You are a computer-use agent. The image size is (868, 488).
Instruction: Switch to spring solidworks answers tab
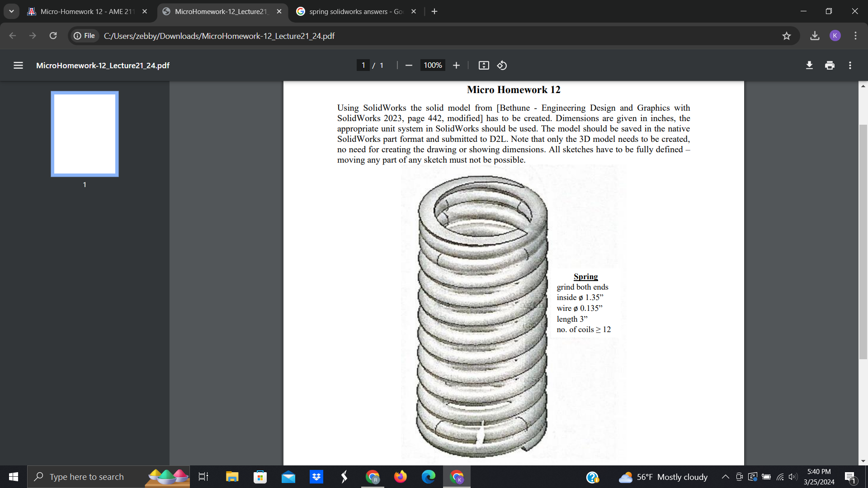355,11
